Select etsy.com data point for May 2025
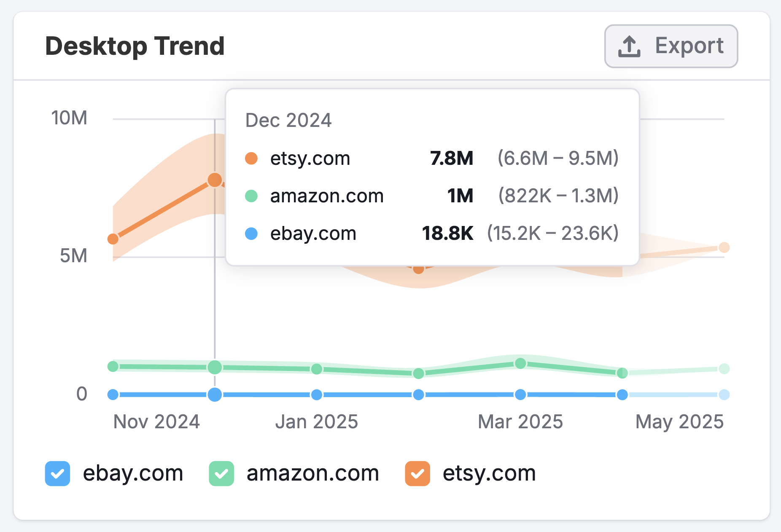 724,247
